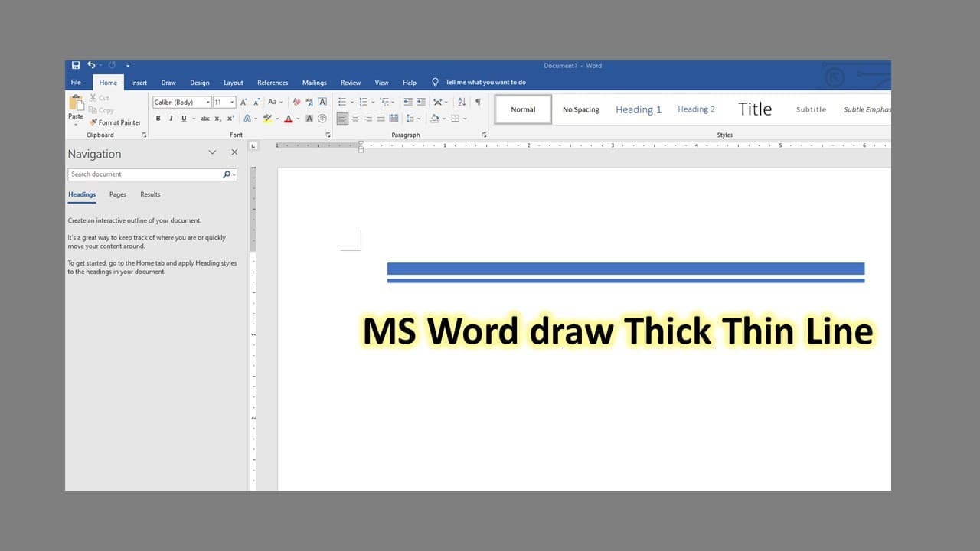The height and width of the screenshot is (551, 980).
Task: Start a multilevel list
Action: coord(384,102)
